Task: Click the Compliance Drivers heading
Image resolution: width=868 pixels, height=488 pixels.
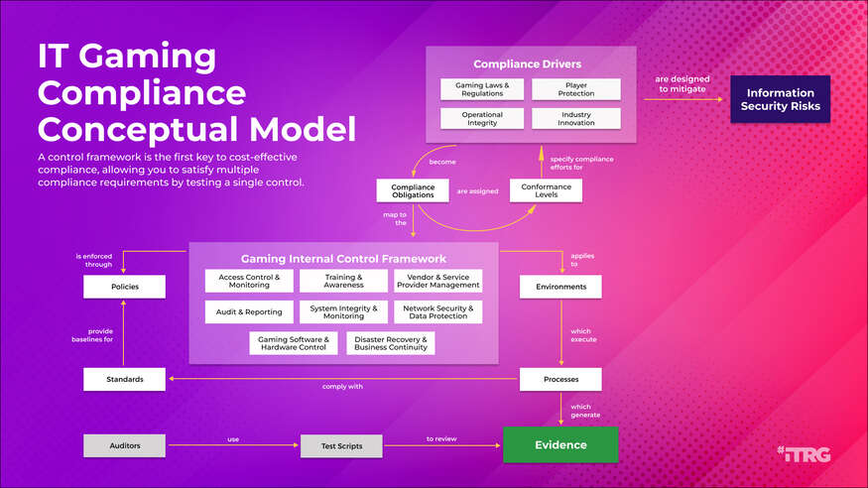Action: 527,64
